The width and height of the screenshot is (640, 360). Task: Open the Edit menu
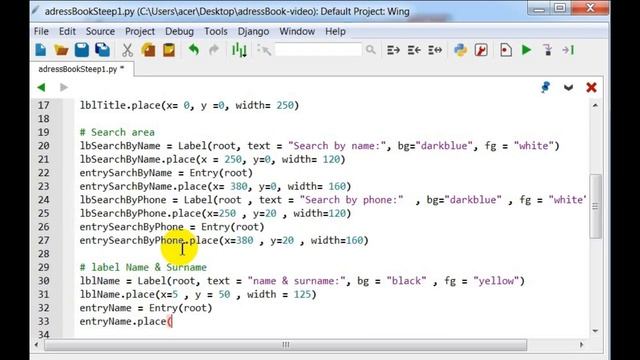click(67, 31)
